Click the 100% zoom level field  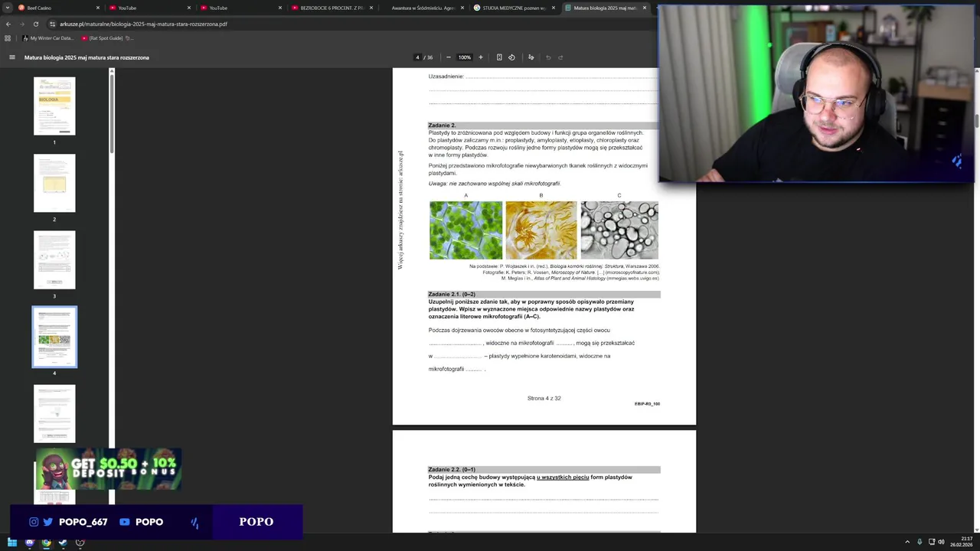[x=464, y=57]
